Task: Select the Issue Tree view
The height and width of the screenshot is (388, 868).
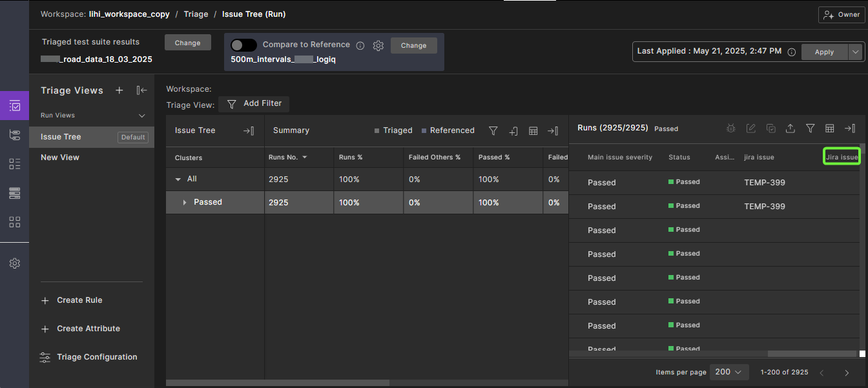Action: (x=61, y=137)
